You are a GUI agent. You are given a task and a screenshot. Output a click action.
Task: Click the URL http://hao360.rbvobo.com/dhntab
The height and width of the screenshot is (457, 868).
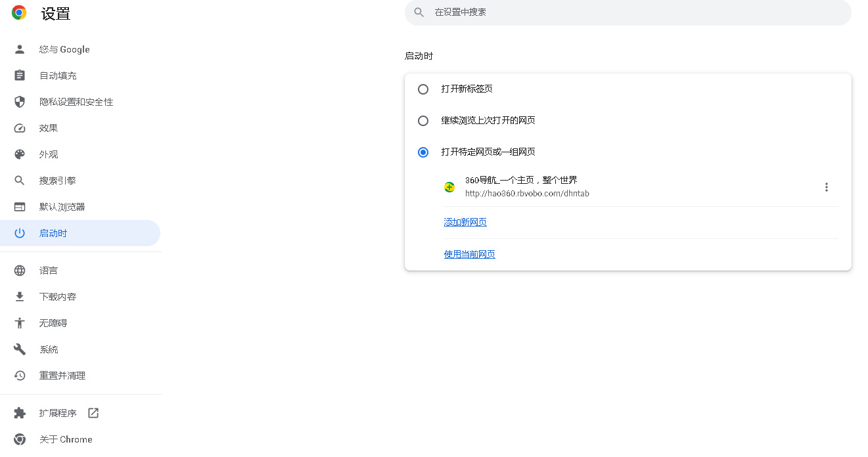coord(527,194)
